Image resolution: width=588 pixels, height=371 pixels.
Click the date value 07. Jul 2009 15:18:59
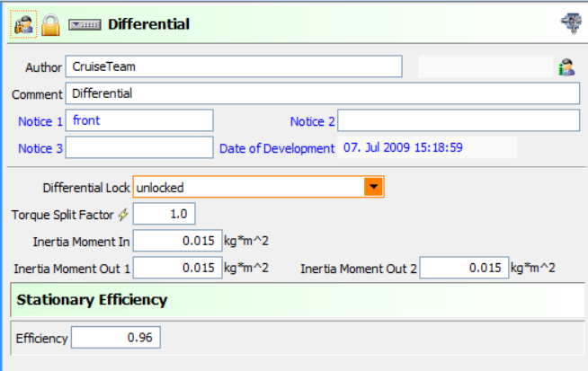(x=403, y=147)
